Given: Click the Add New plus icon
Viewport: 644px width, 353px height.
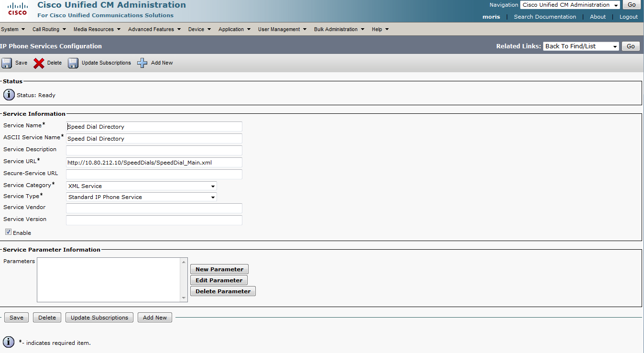Looking at the screenshot, I should (142, 63).
